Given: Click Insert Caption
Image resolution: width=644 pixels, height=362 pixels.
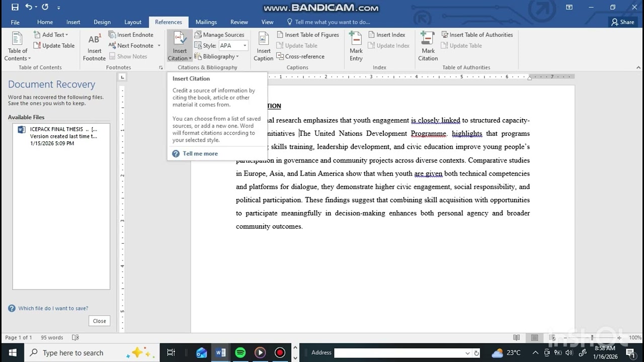Looking at the screenshot, I should (x=264, y=46).
